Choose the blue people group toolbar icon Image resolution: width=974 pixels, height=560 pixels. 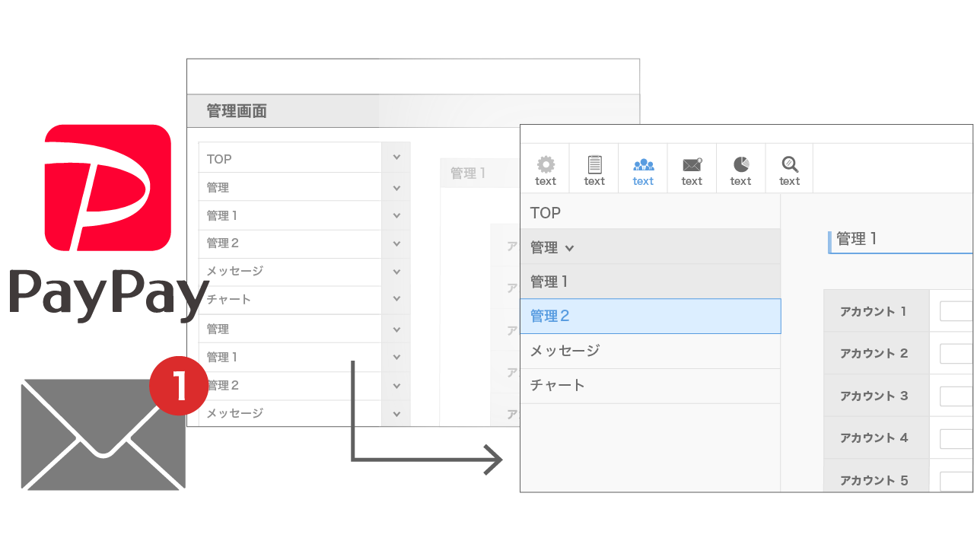click(x=643, y=164)
